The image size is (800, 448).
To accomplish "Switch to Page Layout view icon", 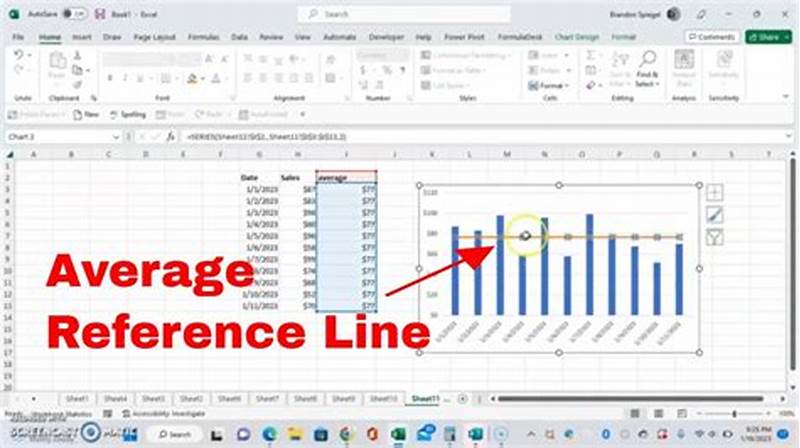I will (659, 414).
